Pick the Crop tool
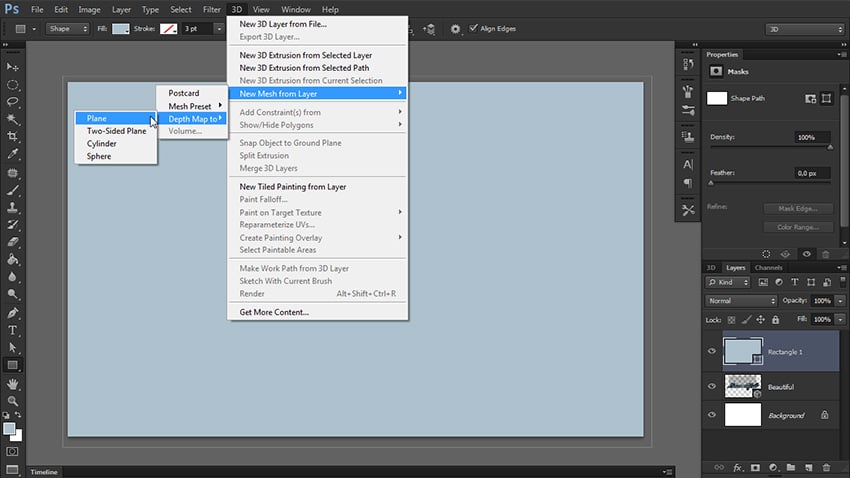This screenshot has width=850, height=478. pos(13,136)
